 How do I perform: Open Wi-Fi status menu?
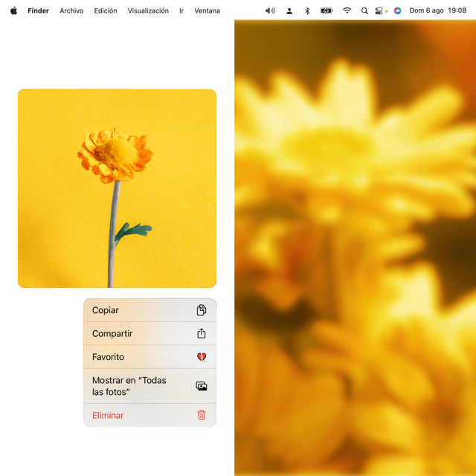click(347, 10)
